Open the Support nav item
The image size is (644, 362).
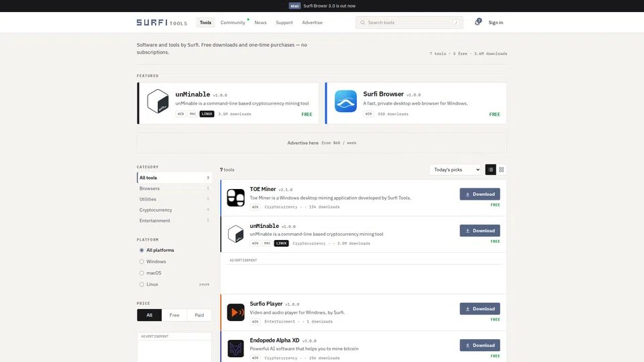pos(284,23)
